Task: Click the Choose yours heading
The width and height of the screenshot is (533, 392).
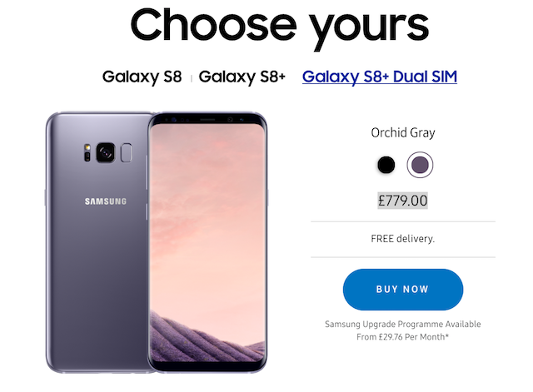Action: (280, 27)
